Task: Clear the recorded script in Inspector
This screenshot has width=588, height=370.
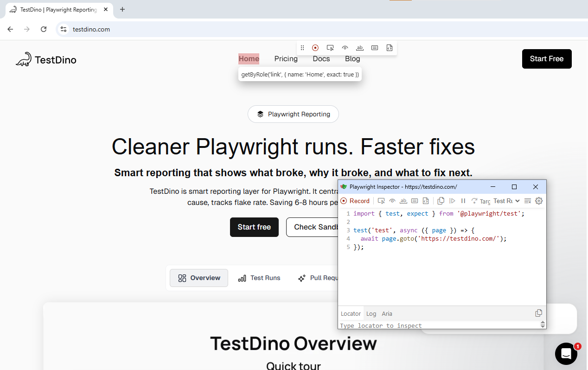Action: 528,201
